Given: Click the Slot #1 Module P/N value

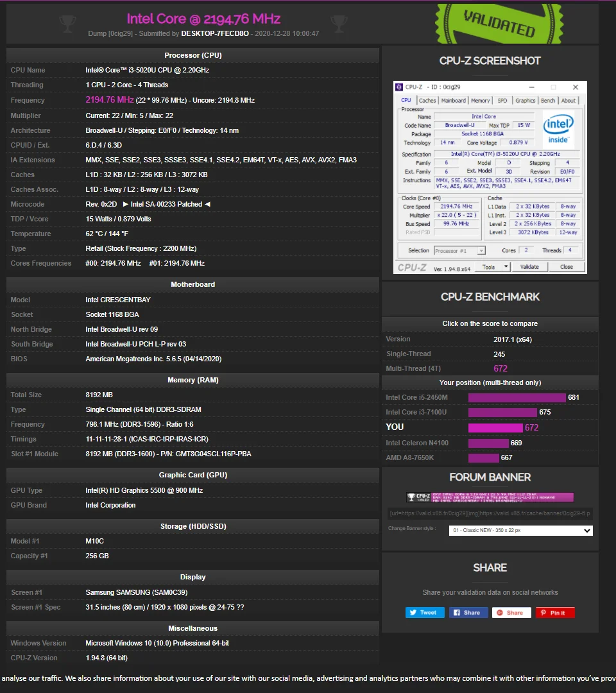Looking at the screenshot, I should click(x=168, y=454).
